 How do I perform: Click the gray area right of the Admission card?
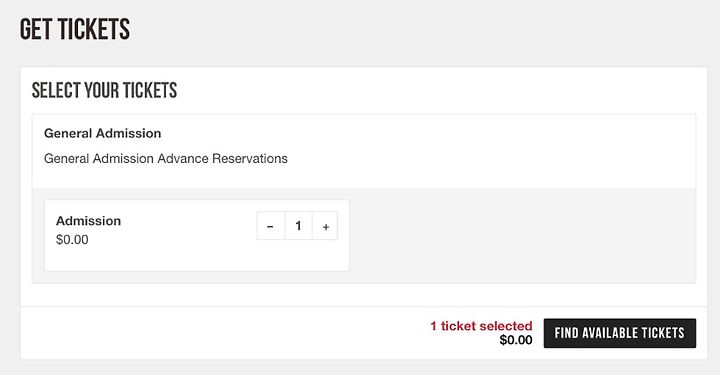(x=519, y=235)
